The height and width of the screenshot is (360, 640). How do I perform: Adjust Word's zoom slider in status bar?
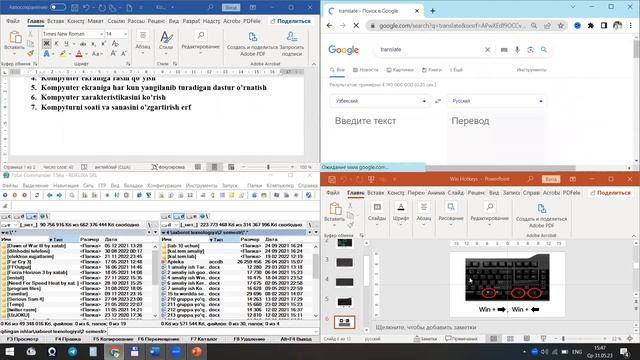268,167
